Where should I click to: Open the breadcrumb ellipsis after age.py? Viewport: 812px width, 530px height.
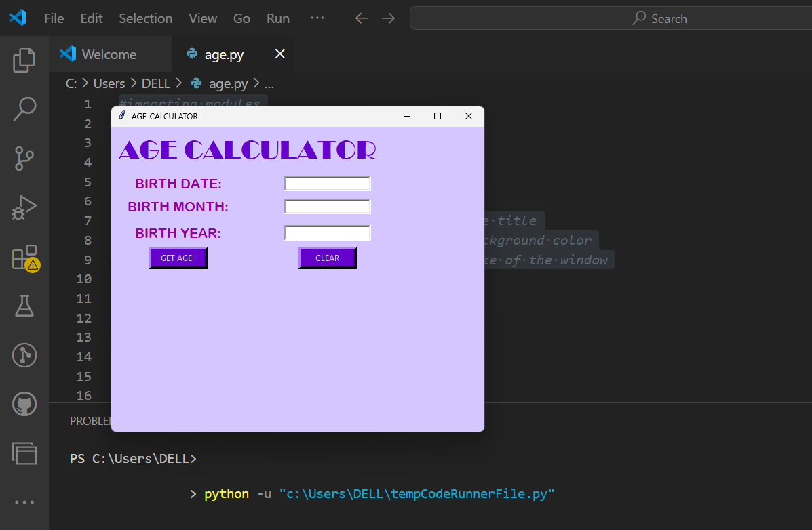pos(268,83)
